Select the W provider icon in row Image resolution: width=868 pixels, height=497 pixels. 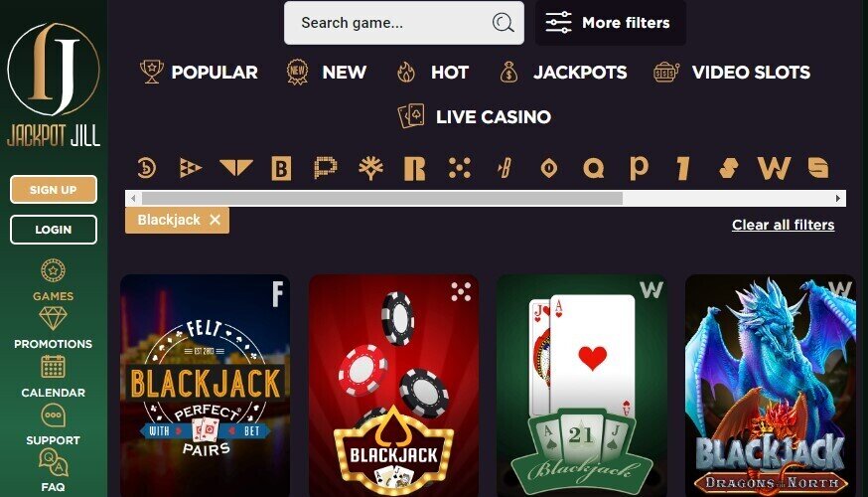(774, 168)
